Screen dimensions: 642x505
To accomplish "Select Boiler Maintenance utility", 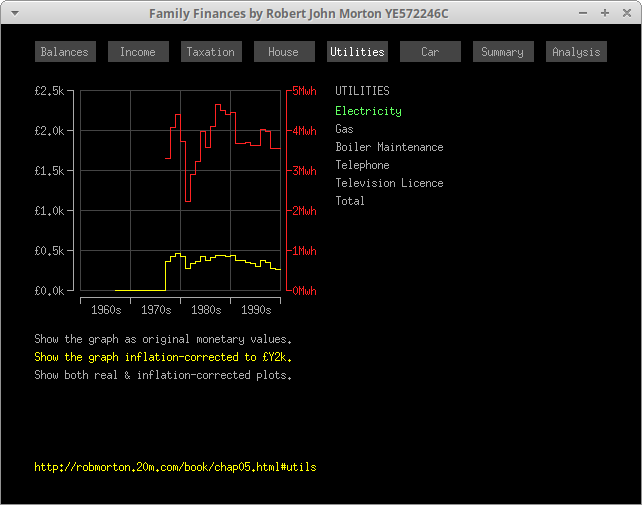I will (x=389, y=147).
